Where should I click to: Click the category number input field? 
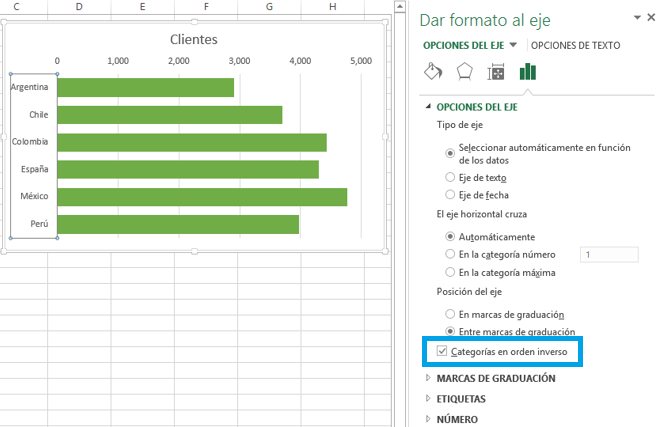609,255
